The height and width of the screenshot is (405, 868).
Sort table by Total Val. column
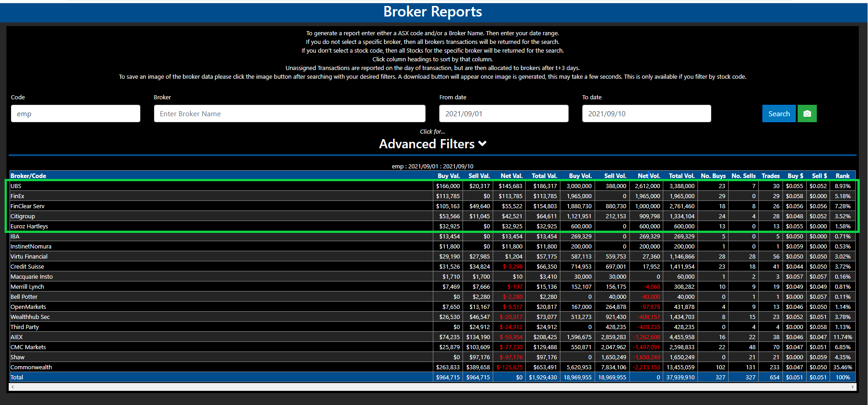[544, 176]
